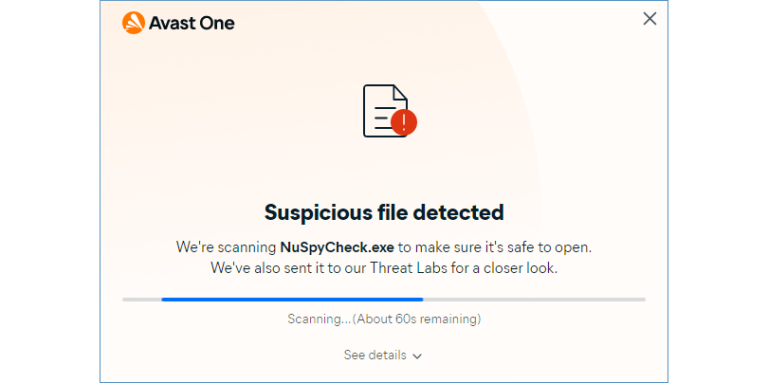
Task: Click the gray segment left of blue progress
Action: (142, 299)
